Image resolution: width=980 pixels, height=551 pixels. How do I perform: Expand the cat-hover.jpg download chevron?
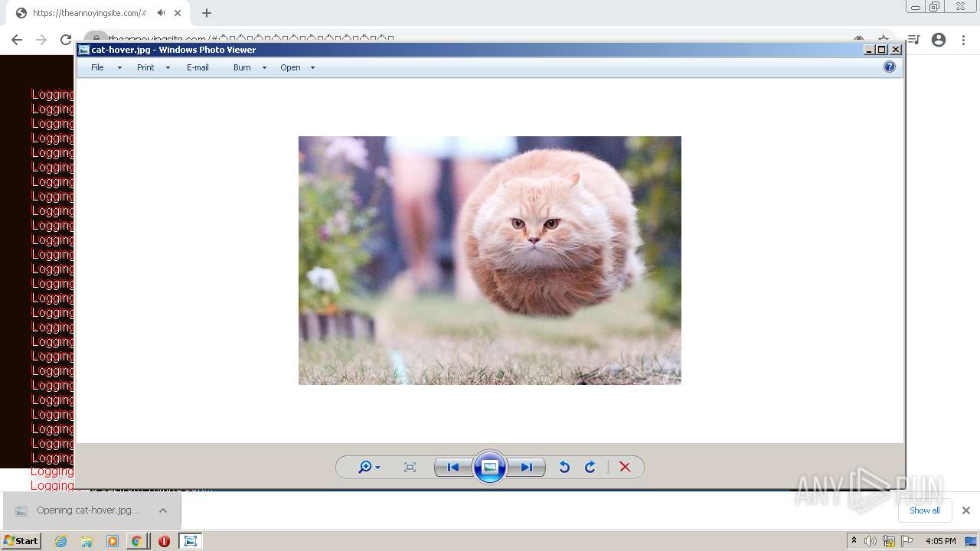[163, 510]
